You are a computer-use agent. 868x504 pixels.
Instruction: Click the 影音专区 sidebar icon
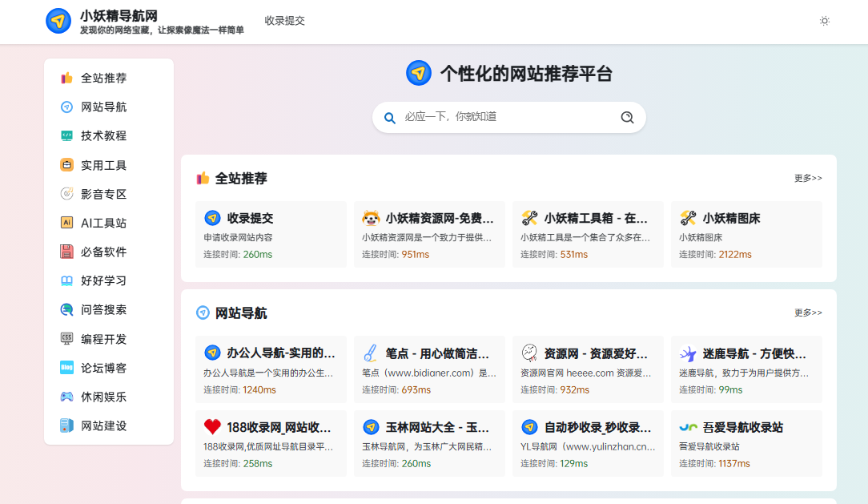(66, 193)
